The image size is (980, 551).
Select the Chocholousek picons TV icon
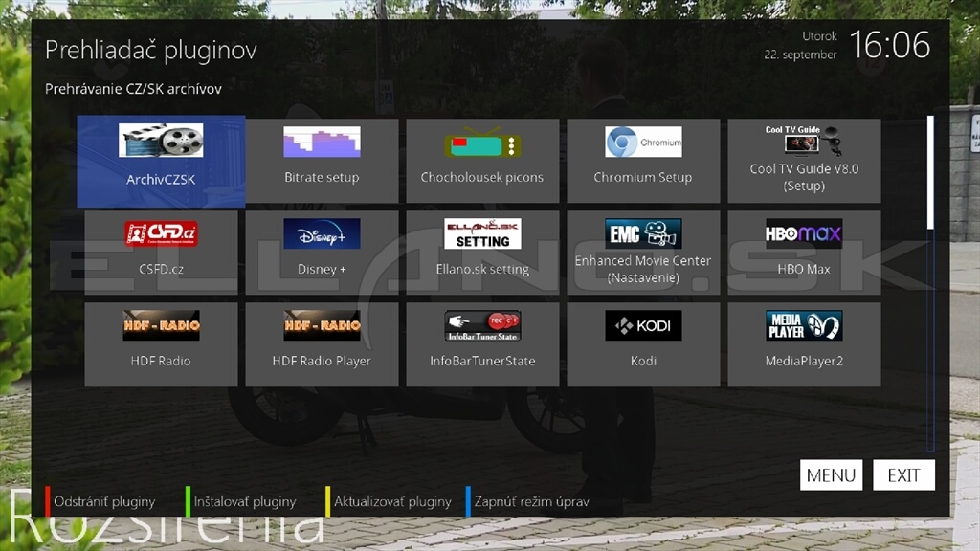coord(482,142)
